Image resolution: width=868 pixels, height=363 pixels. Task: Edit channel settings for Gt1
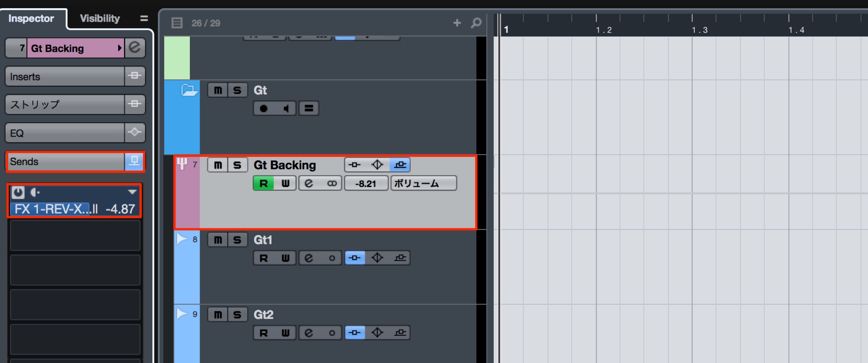309,258
